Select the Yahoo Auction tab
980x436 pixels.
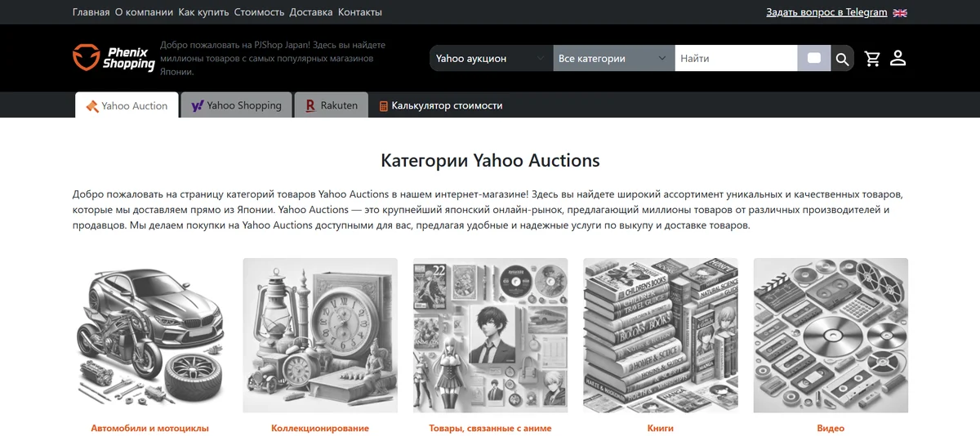pos(127,105)
